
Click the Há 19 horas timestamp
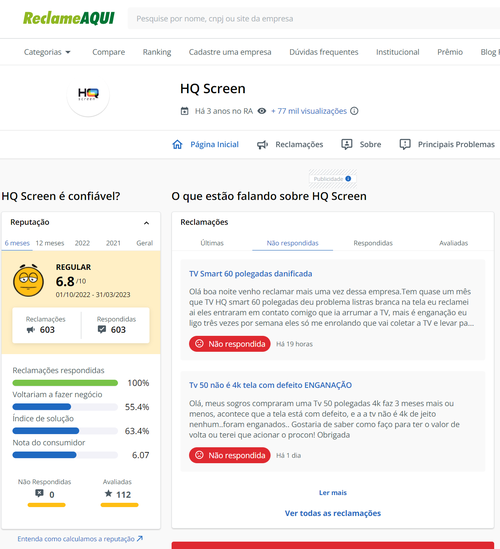[x=294, y=344]
